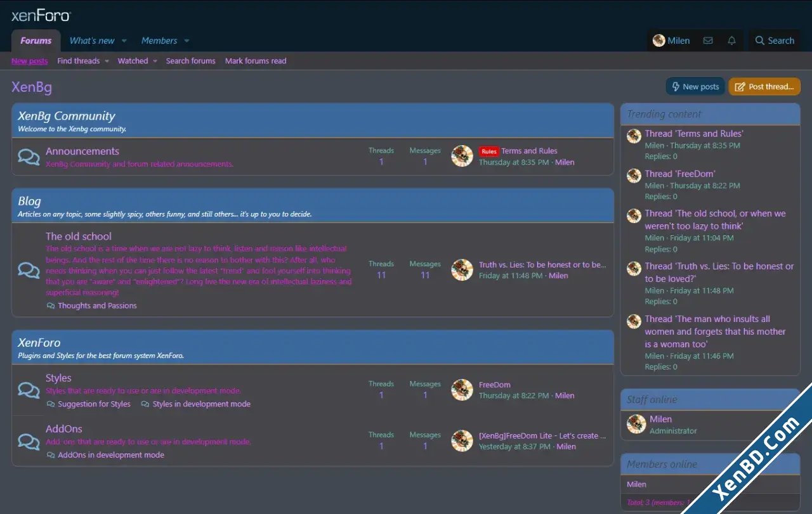Expand the What's new dropdown arrow
The image size is (812, 514).
click(x=124, y=41)
